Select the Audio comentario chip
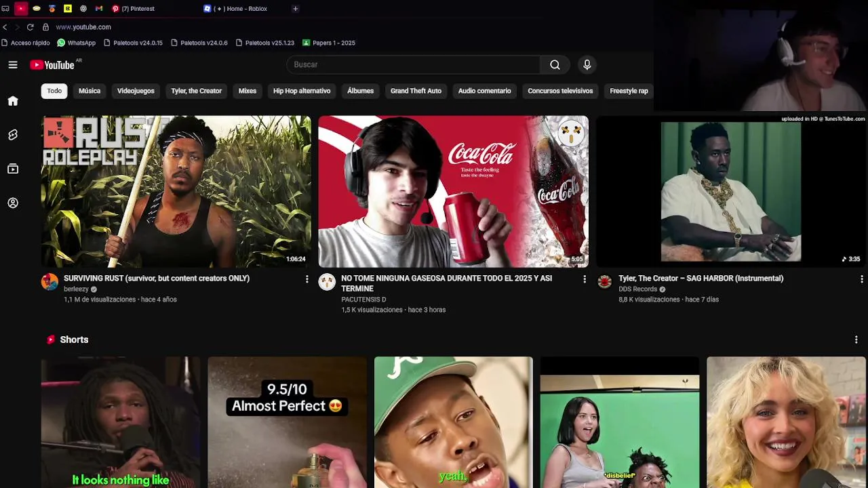868x488 pixels. [484, 91]
